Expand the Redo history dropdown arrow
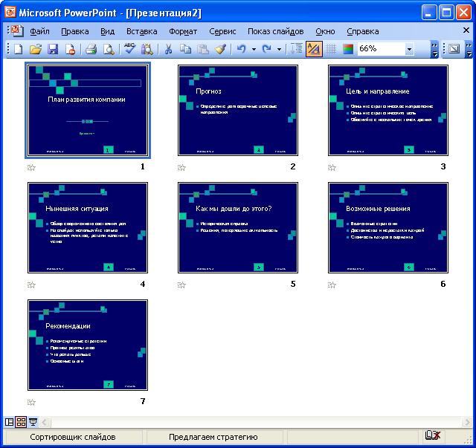The image size is (476, 448). pos(279,49)
